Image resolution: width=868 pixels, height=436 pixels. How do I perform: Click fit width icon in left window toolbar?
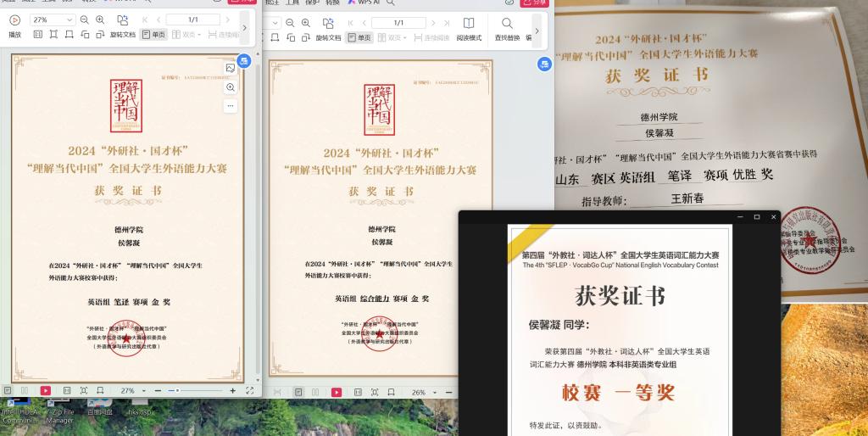[x=70, y=34]
